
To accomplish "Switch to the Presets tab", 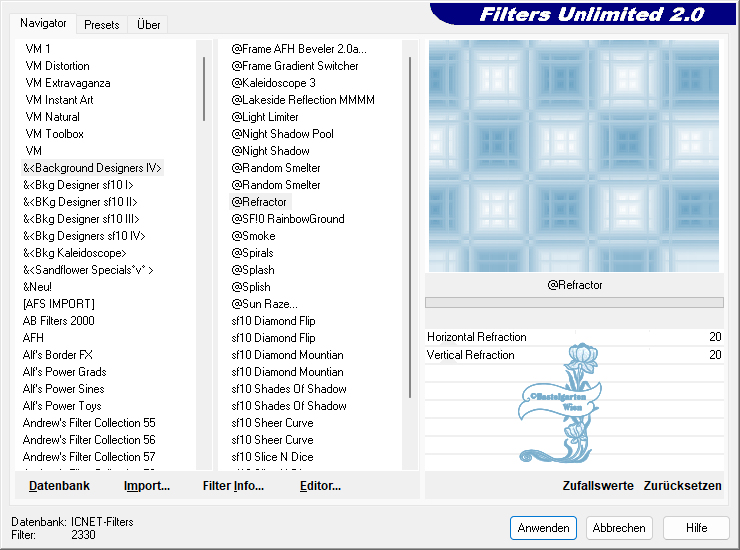I will [102, 24].
